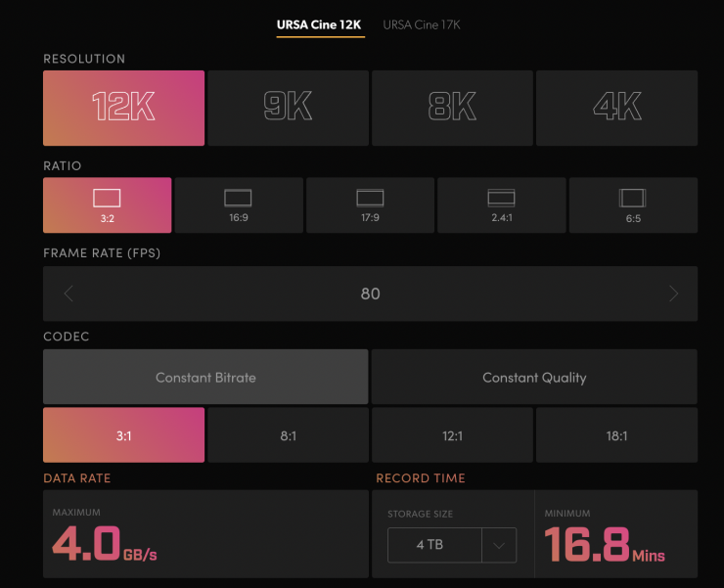This screenshot has height=588, width=724.
Task: Select the 2.4:1 widescreen ratio icon
Action: [501, 199]
